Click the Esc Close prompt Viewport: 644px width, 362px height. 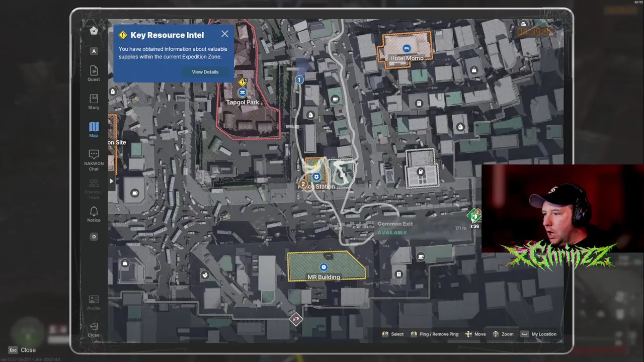22,350
